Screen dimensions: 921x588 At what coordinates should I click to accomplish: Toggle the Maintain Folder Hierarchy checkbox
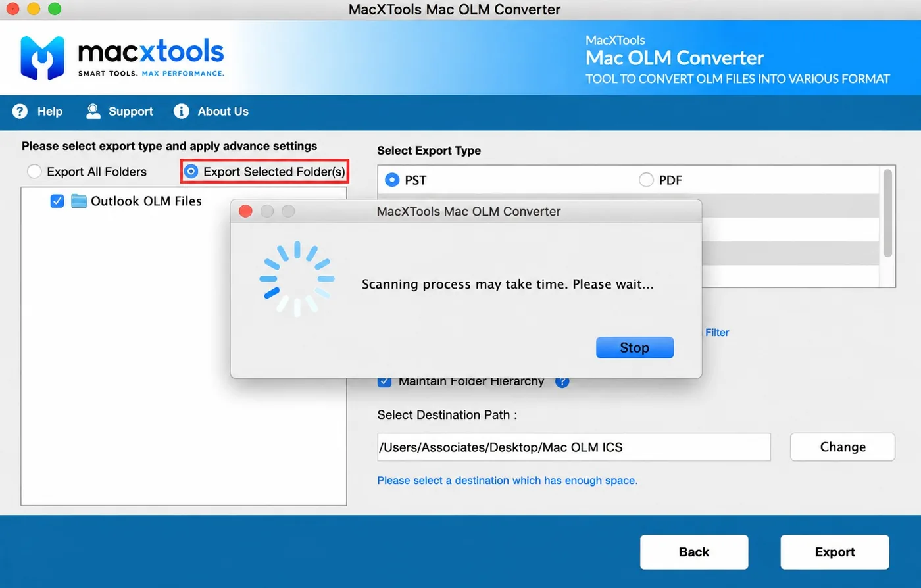pyautogui.click(x=384, y=382)
